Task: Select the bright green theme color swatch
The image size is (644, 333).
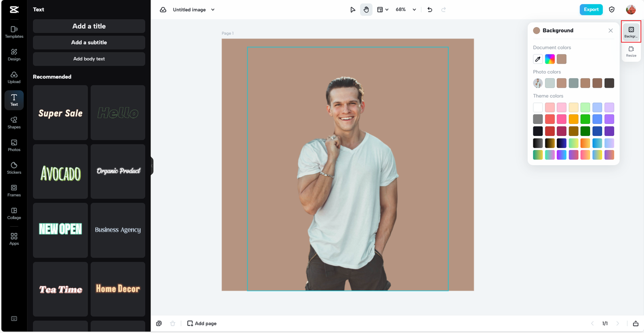Action: [x=585, y=119]
